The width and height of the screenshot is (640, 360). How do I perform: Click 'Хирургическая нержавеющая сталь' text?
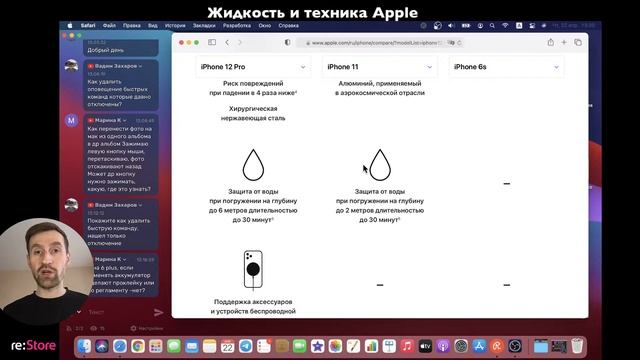tap(253, 113)
